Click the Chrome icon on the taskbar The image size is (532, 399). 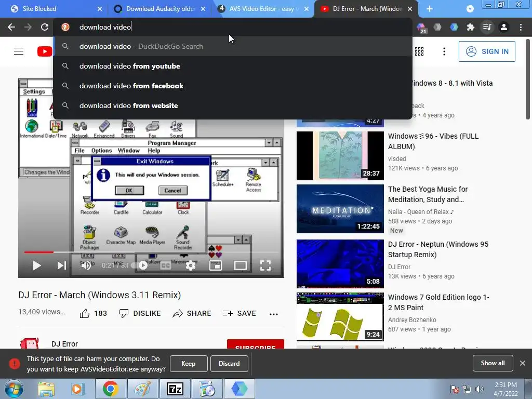pyautogui.click(x=111, y=389)
